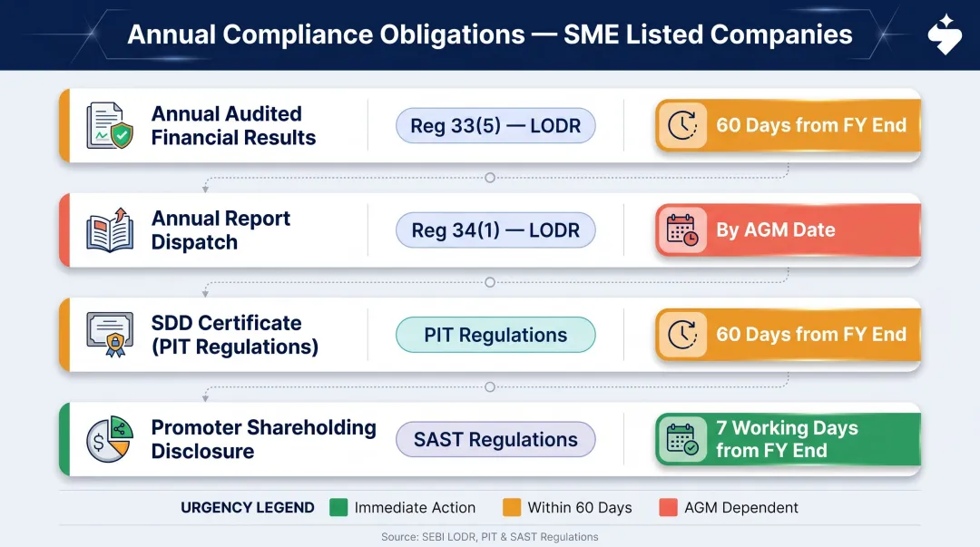Click the Annual Report Dispatch title
Viewport: 980px width, 547px height.
(220, 230)
